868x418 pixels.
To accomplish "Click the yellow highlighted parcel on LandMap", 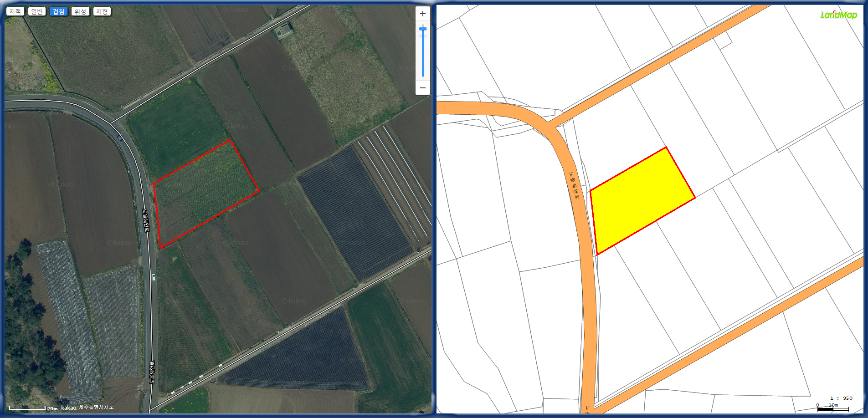I will pos(642,200).
